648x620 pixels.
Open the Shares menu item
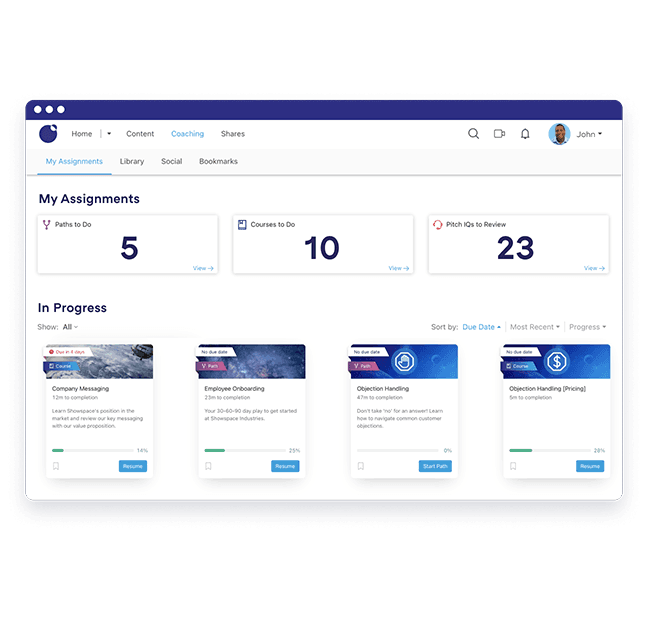232,134
